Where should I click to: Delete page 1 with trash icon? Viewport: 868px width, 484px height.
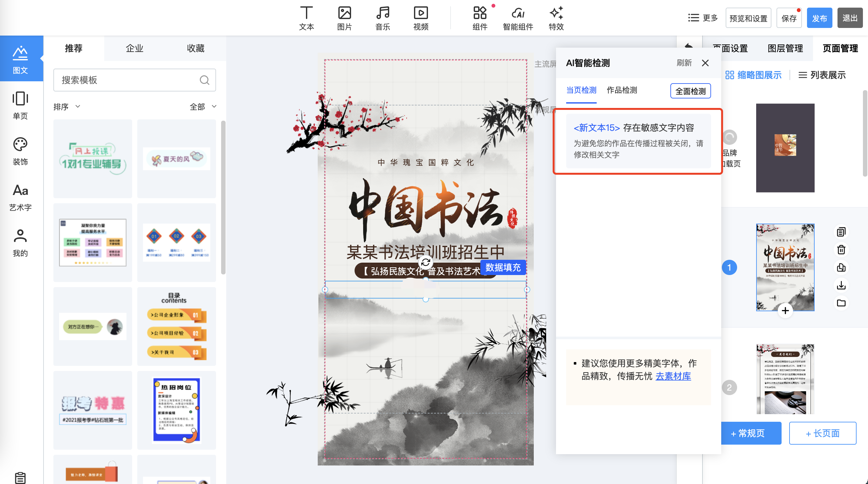841,250
